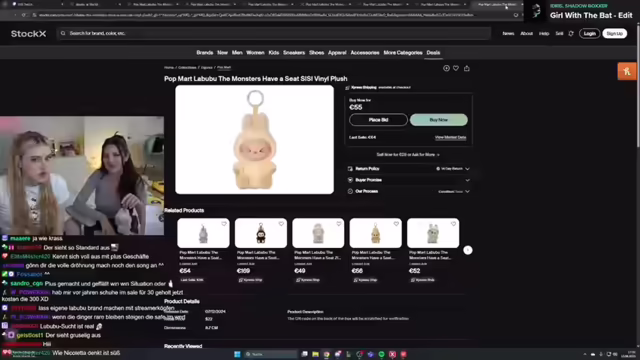Open the Spotify icon in the taskbar
640x360 pixels.
[382, 354]
